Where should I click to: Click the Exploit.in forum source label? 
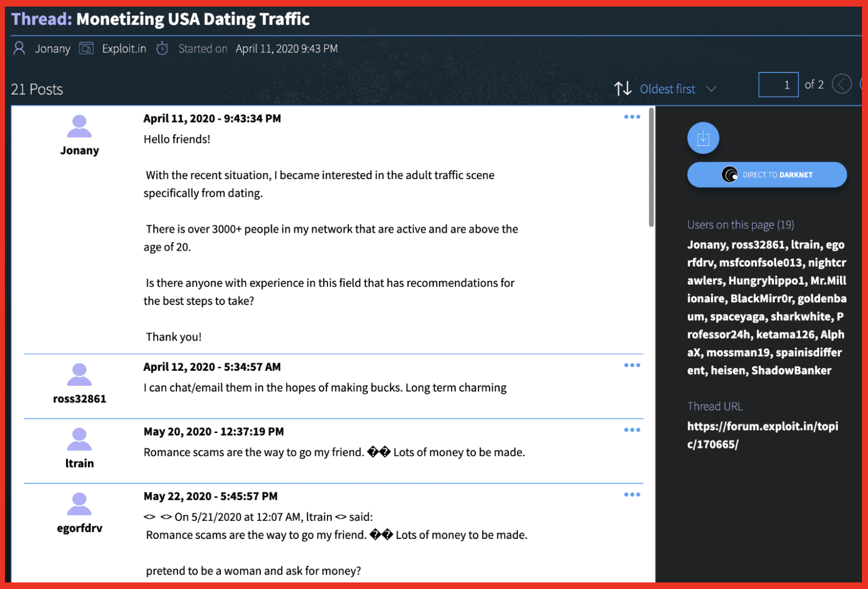pyautogui.click(x=124, y=49)
